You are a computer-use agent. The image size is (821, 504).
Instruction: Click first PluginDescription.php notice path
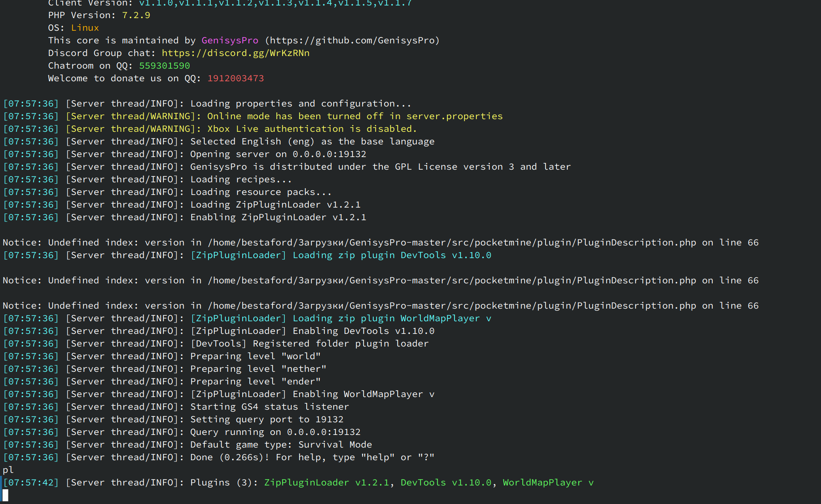(452, 243)
